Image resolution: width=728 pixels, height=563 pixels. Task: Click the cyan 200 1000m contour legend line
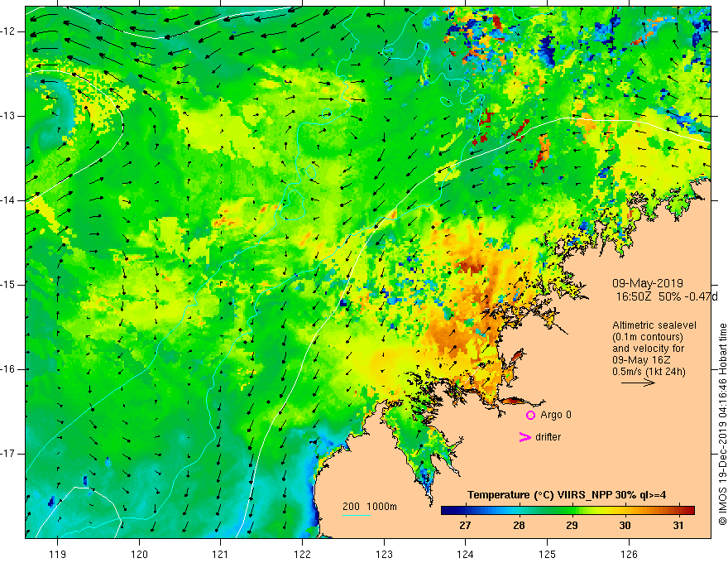357,515
